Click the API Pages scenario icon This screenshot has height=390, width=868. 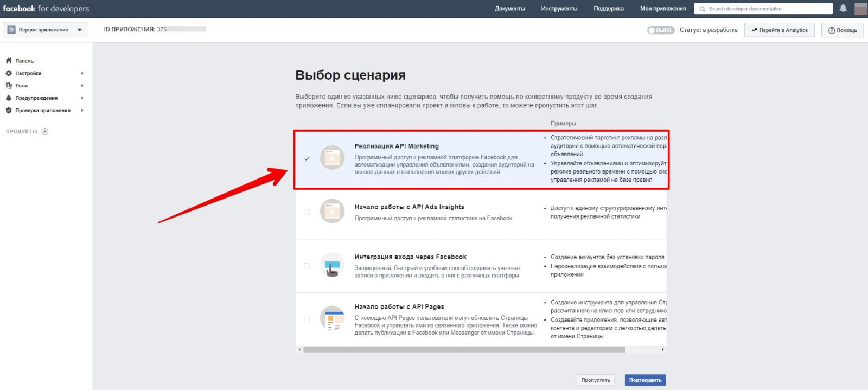332,319
